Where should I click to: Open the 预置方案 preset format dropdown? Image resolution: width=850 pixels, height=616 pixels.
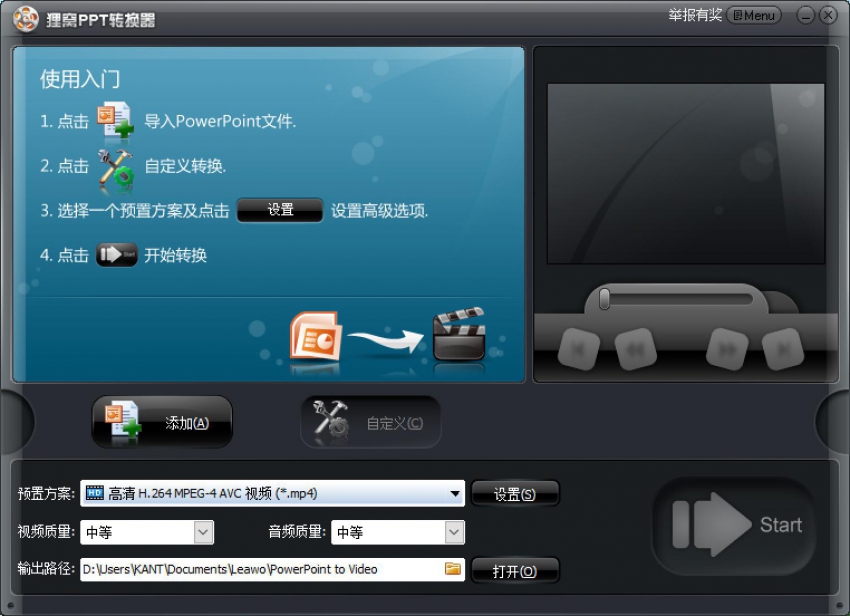click(456, 492)
